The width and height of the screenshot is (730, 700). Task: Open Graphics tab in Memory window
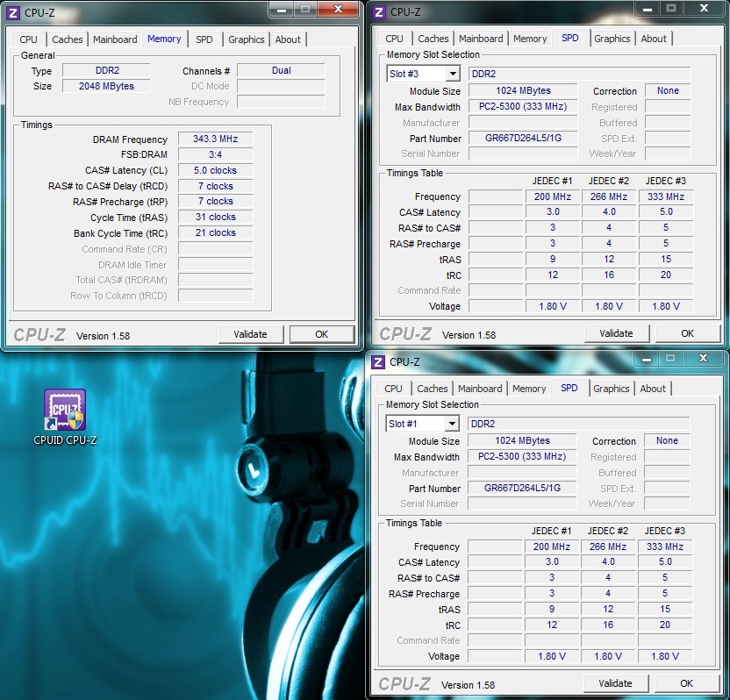point(247,39)
